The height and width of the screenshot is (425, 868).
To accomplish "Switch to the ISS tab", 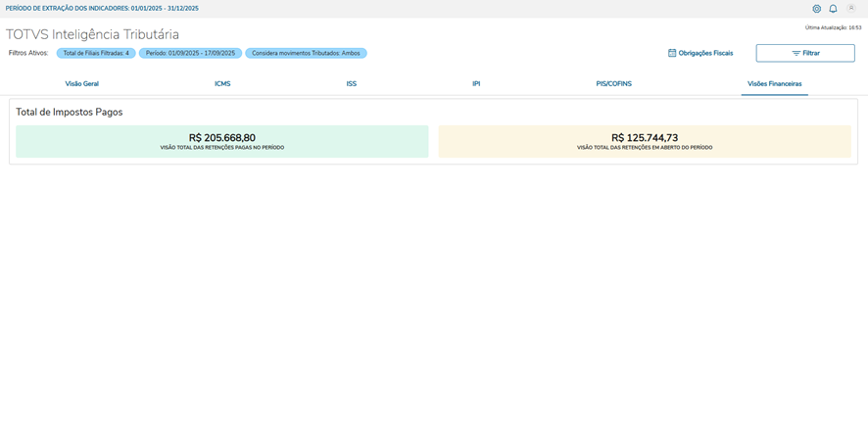I will coord(352,84).
